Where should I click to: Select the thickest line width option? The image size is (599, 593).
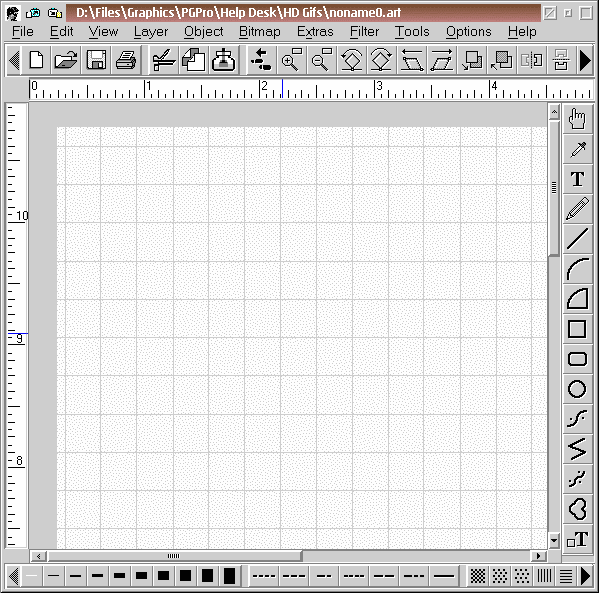point(229,575)
